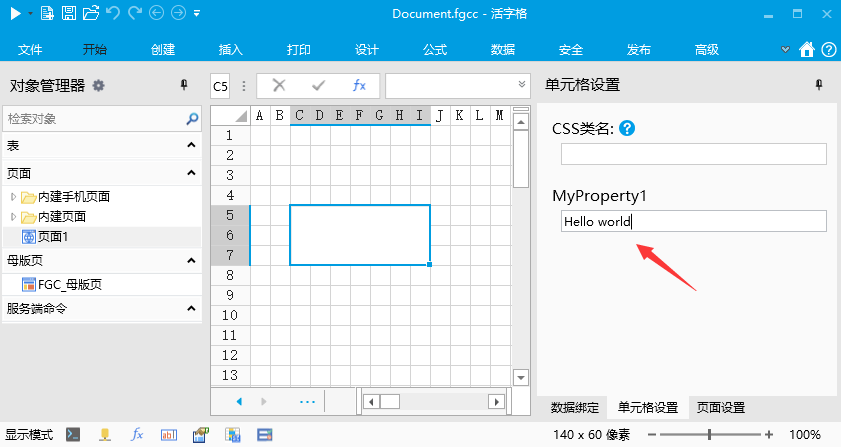Switch to the 开始 ribbon tab
Screen dimensions: 841x447
tap(95, 50)
